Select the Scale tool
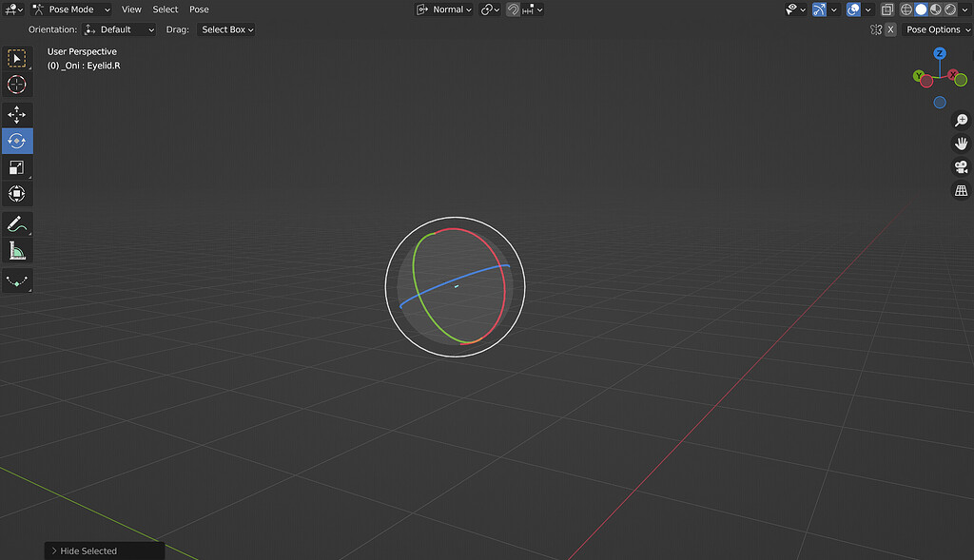This screenshot has height=560, width=974. [x=17, y=167]
